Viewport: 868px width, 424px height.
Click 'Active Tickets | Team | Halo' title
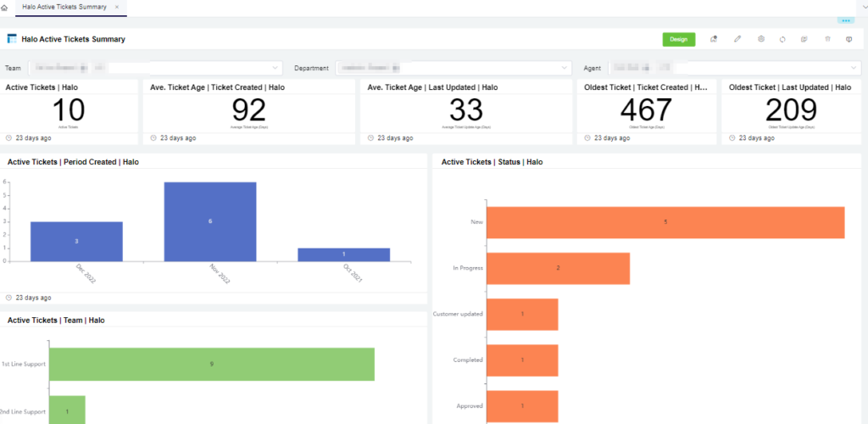coord(56,321)
